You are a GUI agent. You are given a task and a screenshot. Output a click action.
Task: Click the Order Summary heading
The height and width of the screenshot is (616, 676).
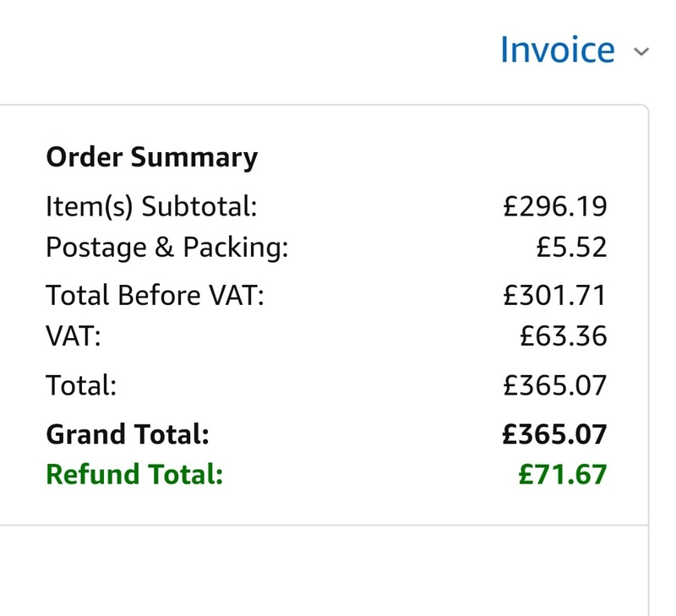[151, 157]
